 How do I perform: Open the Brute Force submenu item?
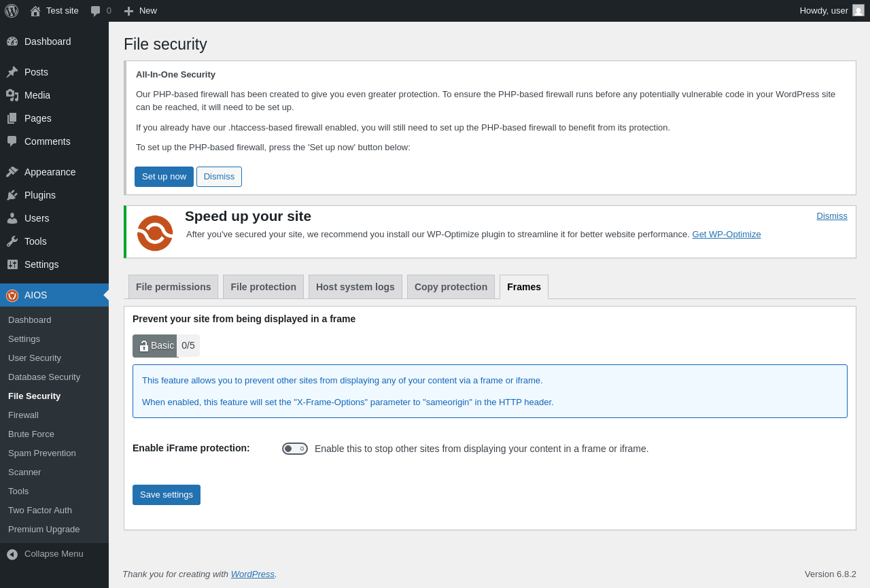pos(54,434)
